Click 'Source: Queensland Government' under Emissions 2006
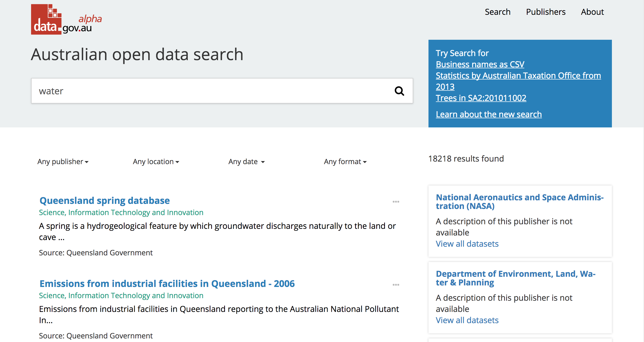 [x=96, y=336]
